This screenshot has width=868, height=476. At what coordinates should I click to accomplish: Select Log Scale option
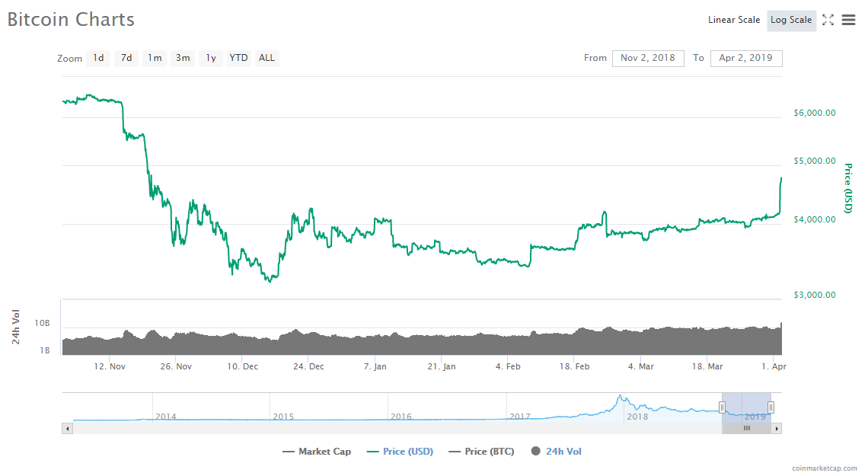(791, 20)
